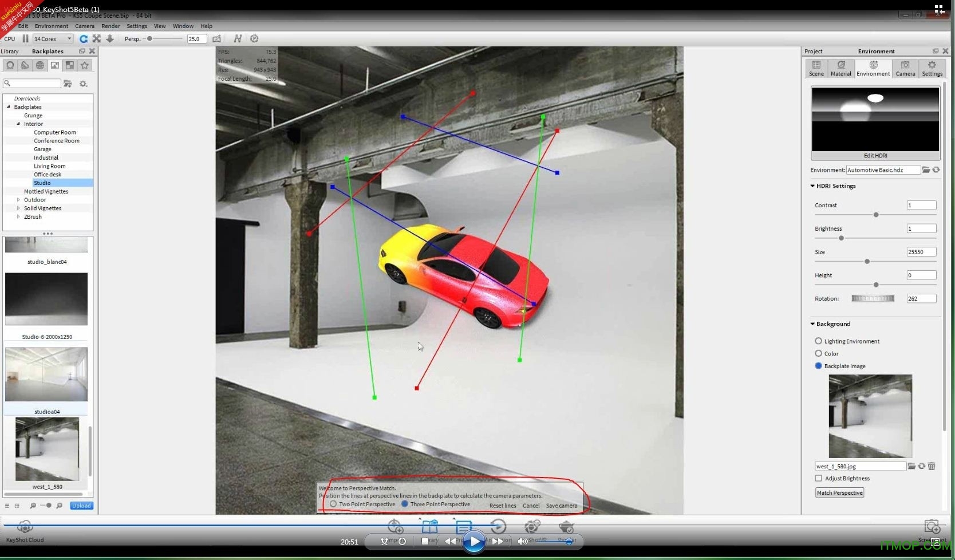Pause the real-time render

click(25, 38)
